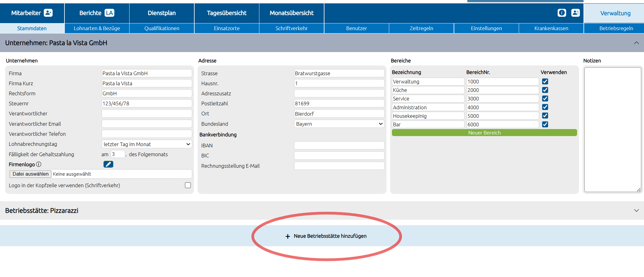
Task: Collapse the Unternehmen Pasta la Vista section
Action: [x=636, y=43]
